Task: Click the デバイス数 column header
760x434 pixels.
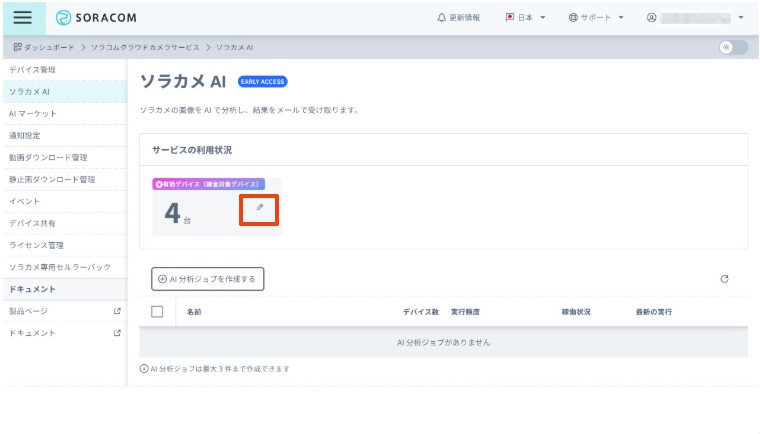Action: click(x=421, y=312)
